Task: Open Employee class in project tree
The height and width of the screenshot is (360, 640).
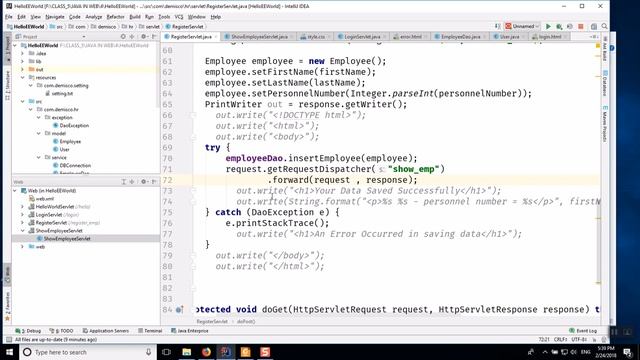Action: point(70,141)
